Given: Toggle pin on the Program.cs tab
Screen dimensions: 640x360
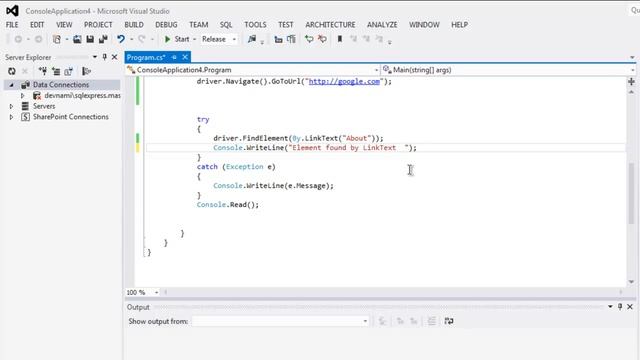Looking at the screenshot, I should (x=174, y=57).
